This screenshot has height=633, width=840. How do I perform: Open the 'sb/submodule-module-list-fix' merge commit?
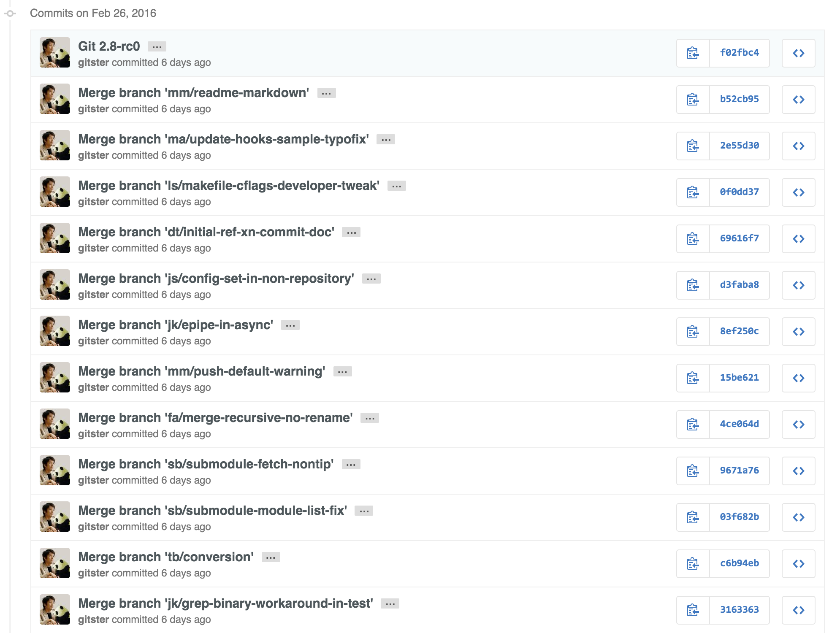(213, 511)
